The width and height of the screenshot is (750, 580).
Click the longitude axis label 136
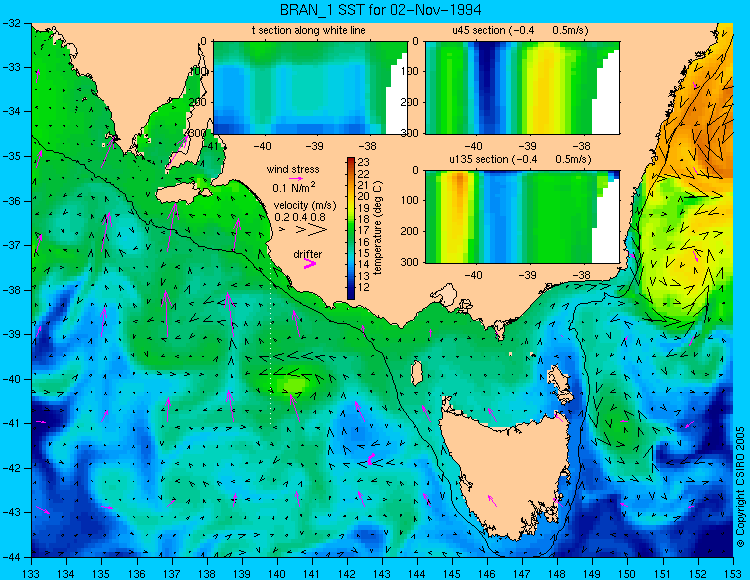point(136,574)
